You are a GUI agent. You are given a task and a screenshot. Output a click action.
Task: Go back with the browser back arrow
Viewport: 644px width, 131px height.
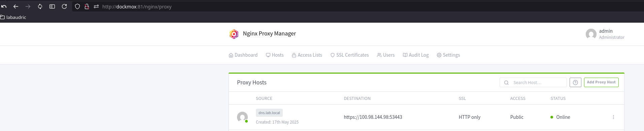(16, 6)
